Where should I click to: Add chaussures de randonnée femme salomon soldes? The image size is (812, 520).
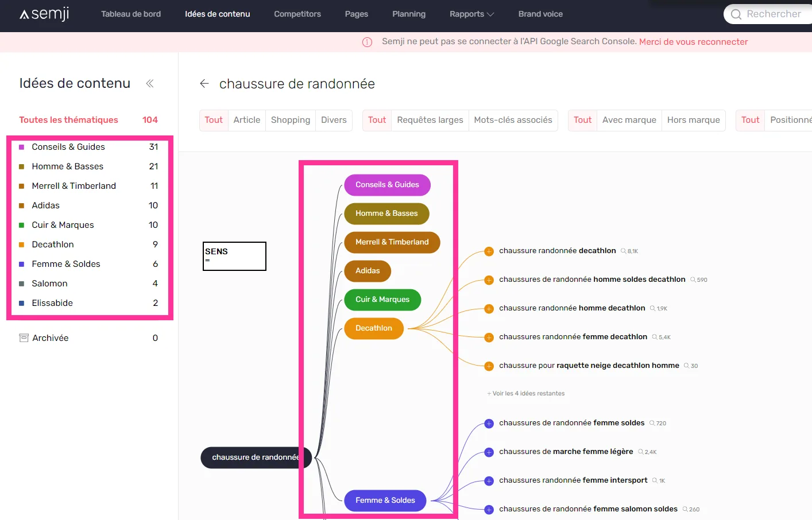(489, 510)
